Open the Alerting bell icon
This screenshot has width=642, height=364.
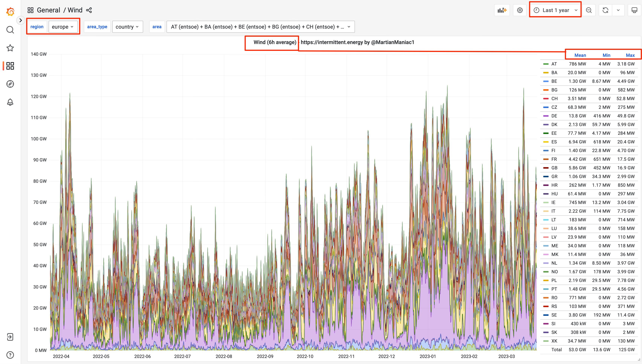pos(10,102)
